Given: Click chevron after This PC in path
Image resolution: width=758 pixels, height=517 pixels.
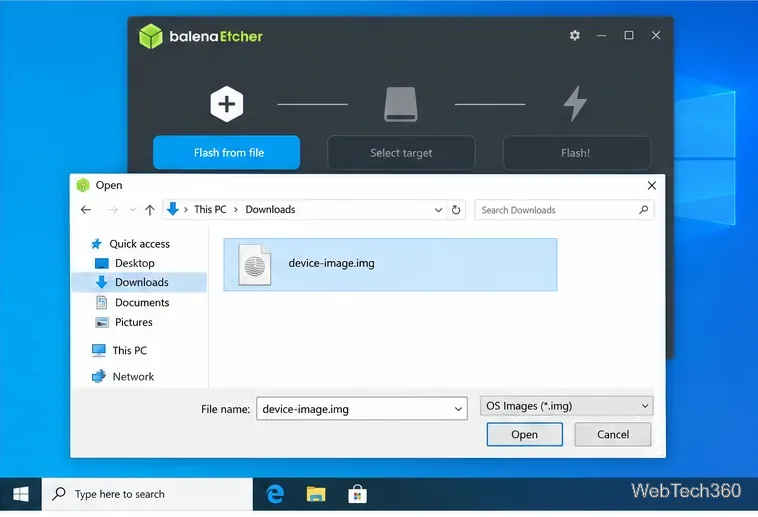Looking at the screenshot, I should point(236,210).
